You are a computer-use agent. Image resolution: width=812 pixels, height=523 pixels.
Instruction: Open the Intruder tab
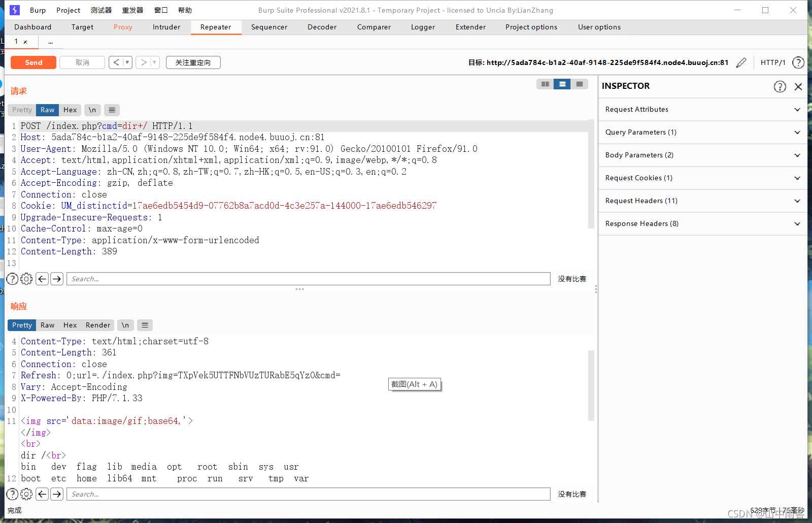click(166, 27)
